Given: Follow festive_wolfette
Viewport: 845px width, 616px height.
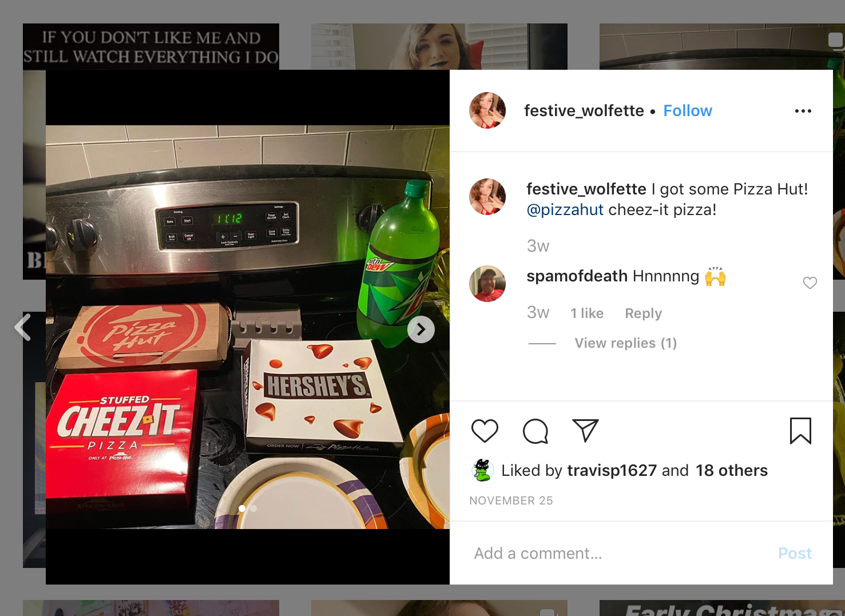Looking at the screenshot, I should [x=688, y=111].
